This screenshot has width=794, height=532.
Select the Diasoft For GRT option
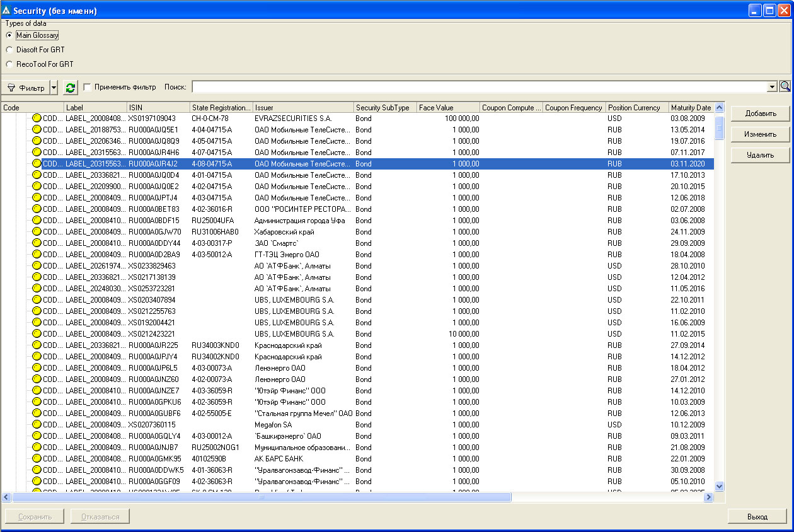click(9, 50)
